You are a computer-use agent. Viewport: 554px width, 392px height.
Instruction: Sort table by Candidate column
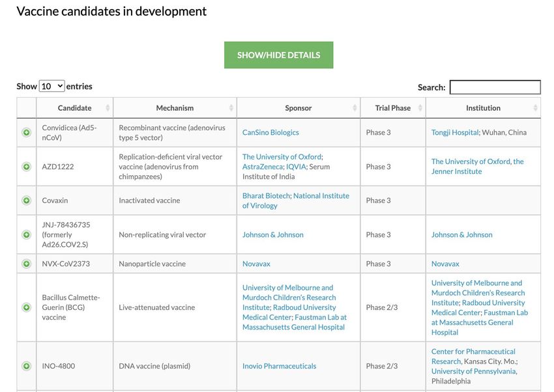[x=74, y=108]
